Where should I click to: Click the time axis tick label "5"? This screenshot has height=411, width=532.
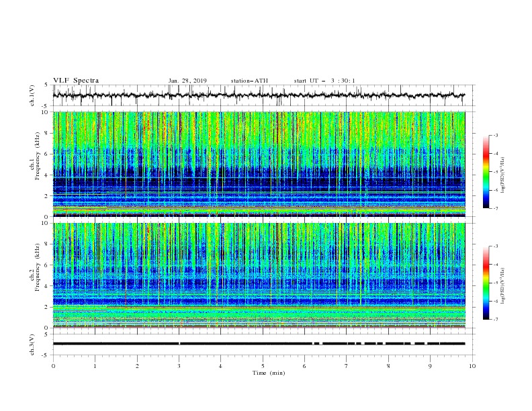263,366
